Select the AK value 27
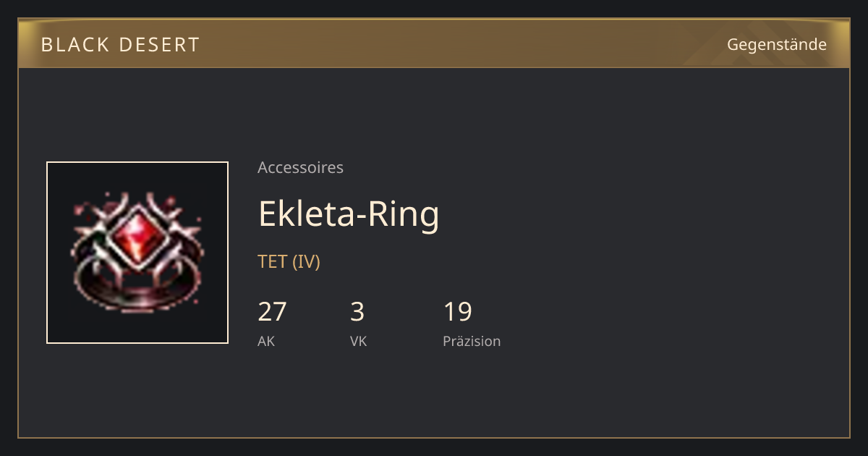This screenshot has width=868, height=456. (273, 312)
